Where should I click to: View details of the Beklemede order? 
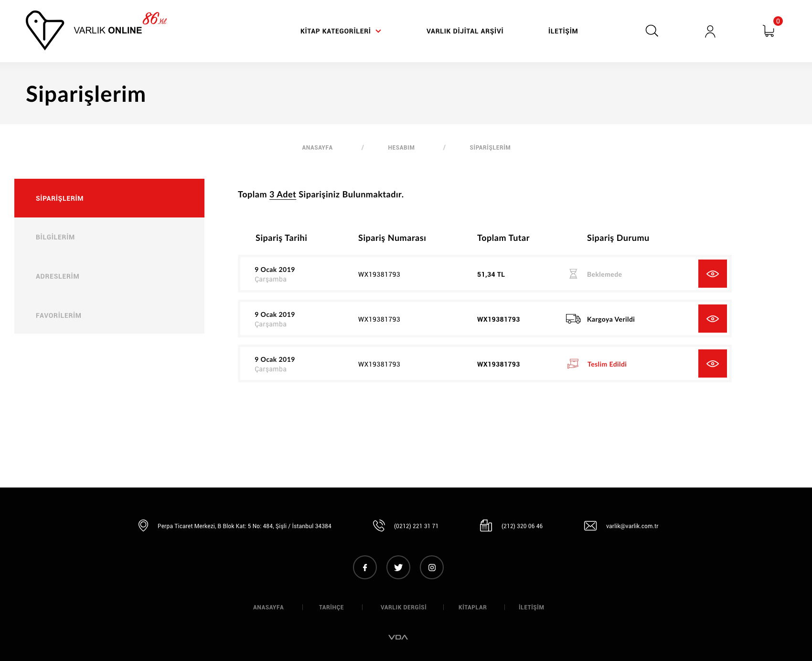pyautogui.click(x=712, y=274)
